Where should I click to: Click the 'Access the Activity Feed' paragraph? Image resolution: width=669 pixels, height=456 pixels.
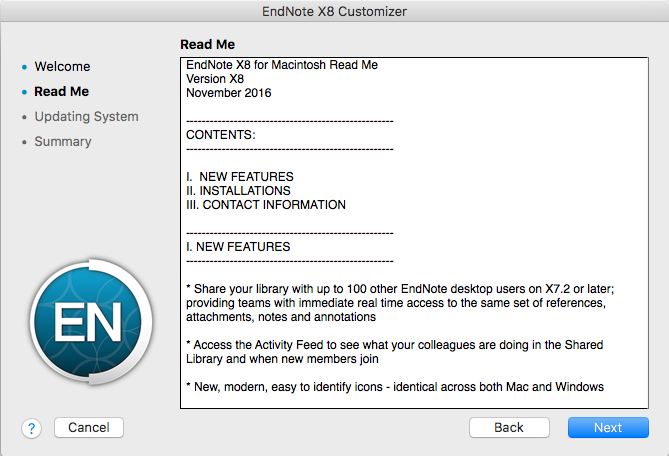tap(395, 351)
